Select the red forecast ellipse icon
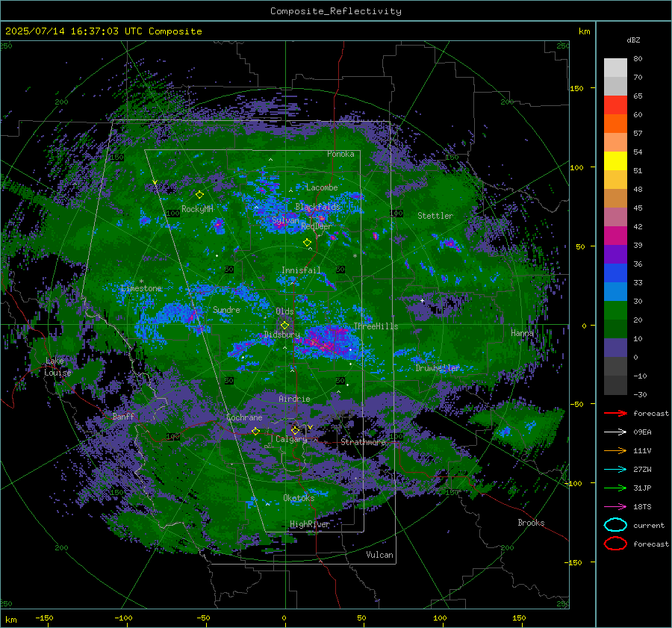 [615, 544]
